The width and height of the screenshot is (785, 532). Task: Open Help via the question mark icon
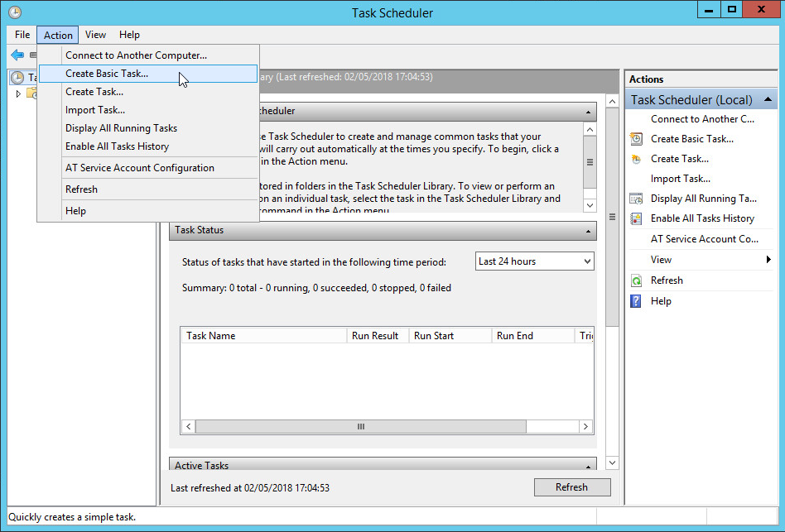pos(636,300)
